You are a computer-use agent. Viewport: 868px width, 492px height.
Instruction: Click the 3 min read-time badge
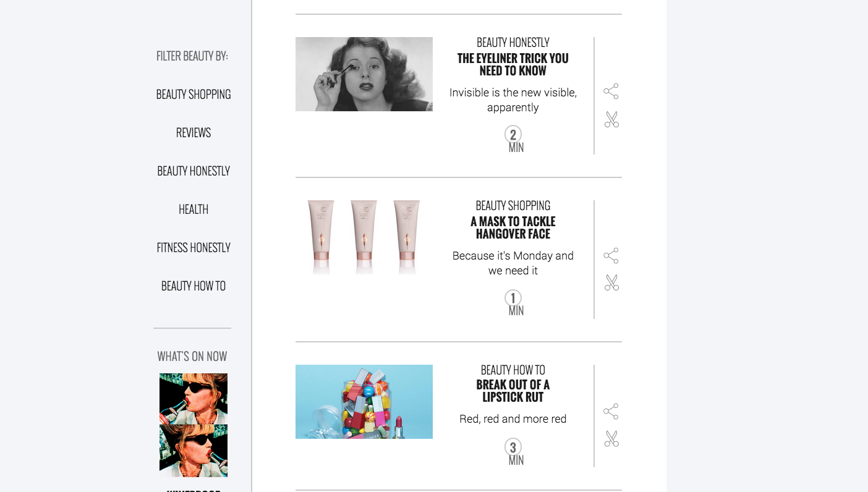[513, 452]
